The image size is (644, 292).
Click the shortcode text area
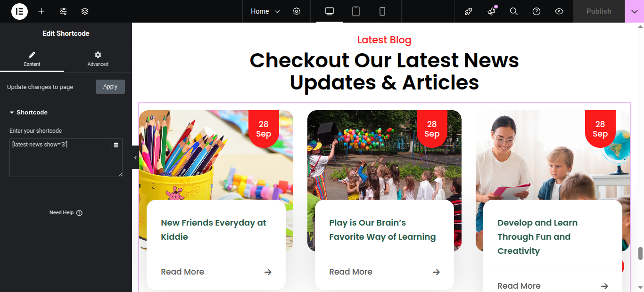pos(60,158)
